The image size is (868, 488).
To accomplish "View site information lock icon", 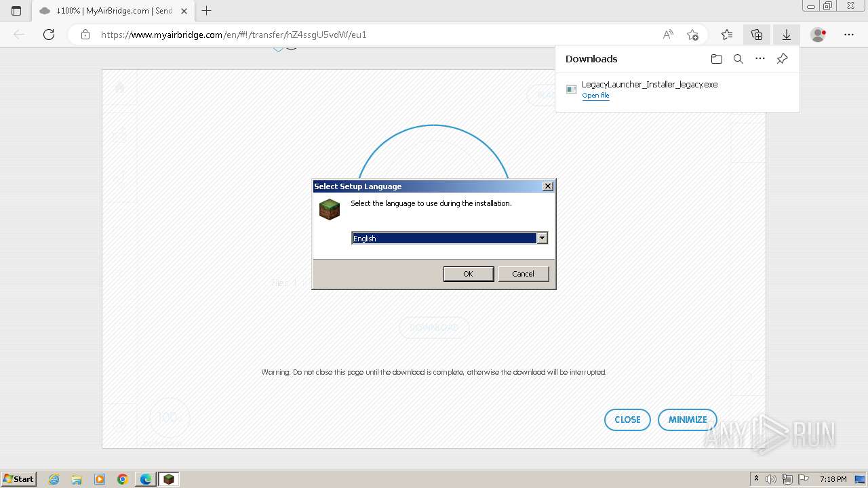I will pyautogui.click(x=85, y=35).
